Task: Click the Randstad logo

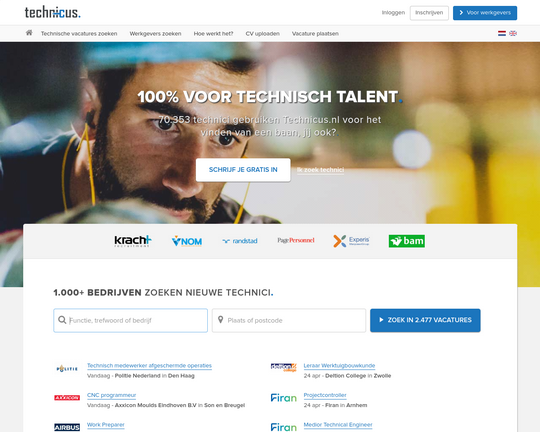Action: click(240, 241)
